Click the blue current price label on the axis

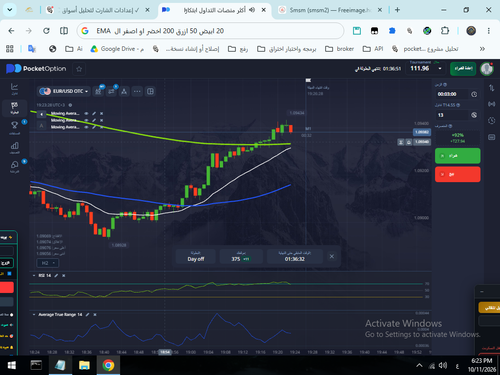click(x=422, y=132)
